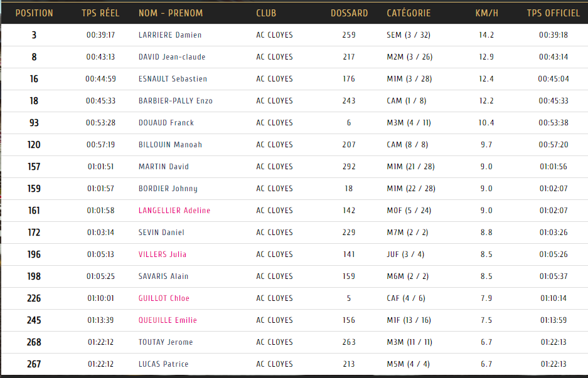The width and height of the screenshot is (588, 378).
Task: Click real time 01:01:58
Action: click(x=100, y=211)
